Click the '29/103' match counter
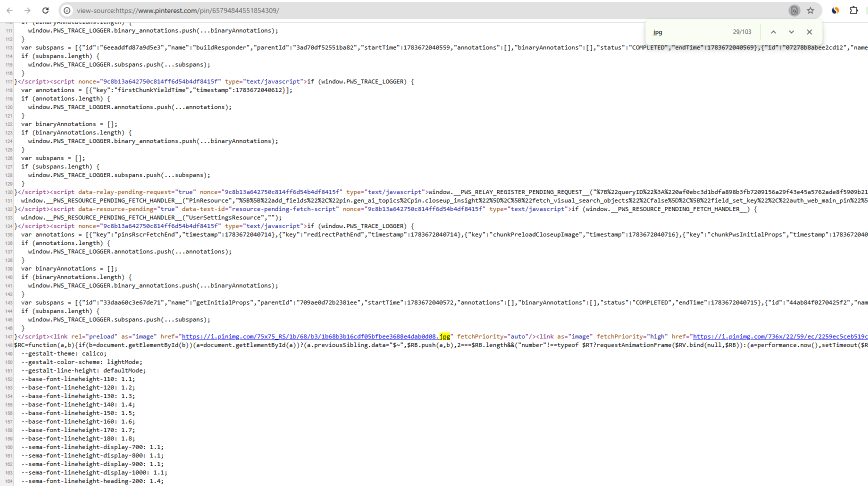The width and height of the screenshot is (868, 486). 742,32
